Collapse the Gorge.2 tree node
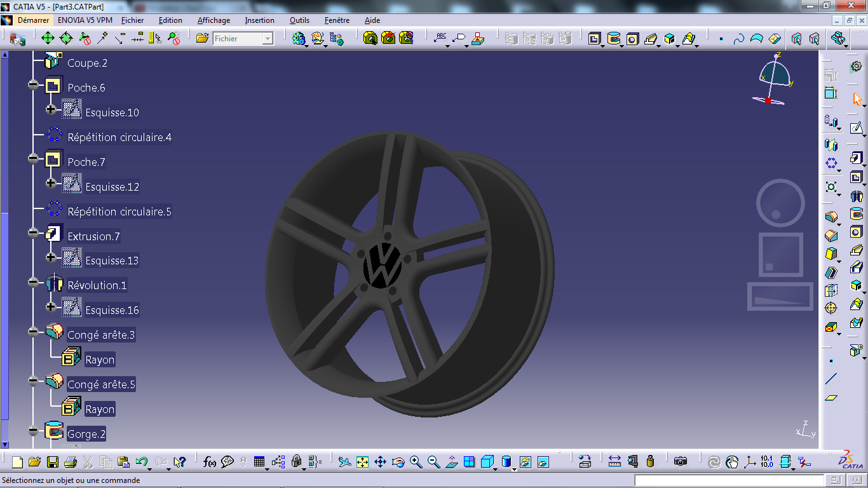 click(33, 431)
